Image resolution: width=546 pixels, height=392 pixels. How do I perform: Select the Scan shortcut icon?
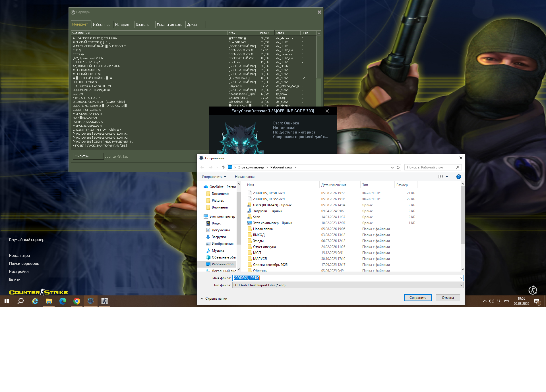pyautogui.click(x=250, y=217)
